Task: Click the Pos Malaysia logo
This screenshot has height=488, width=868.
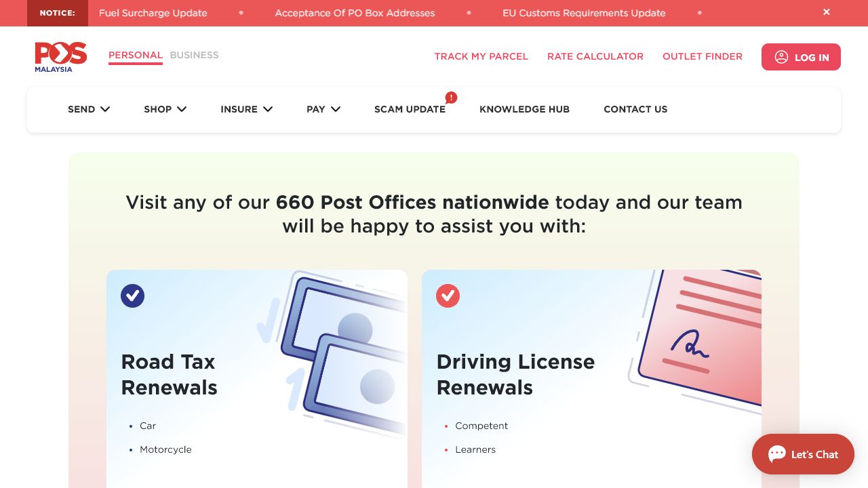Action: (x=60, y=57)
